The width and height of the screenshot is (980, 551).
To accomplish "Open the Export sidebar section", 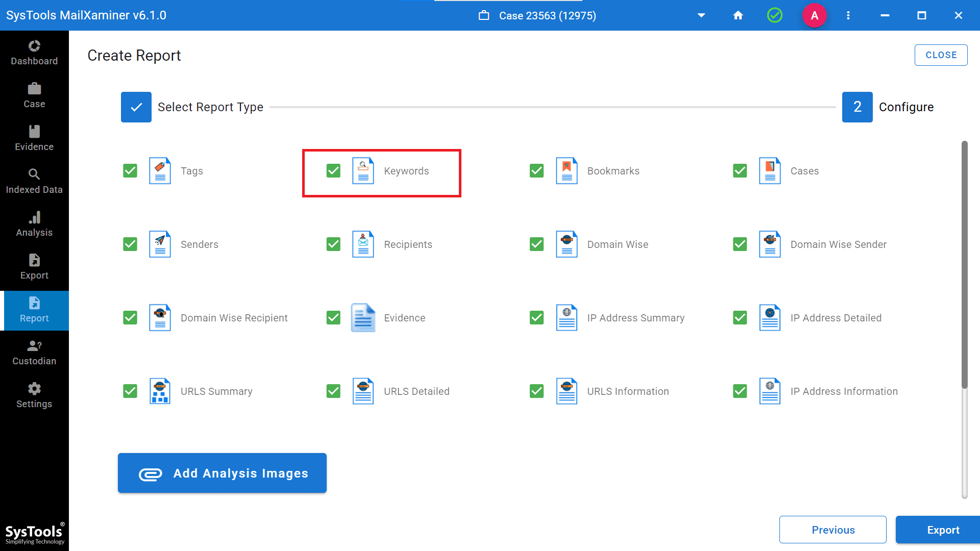I will click(x=34, y=267).
